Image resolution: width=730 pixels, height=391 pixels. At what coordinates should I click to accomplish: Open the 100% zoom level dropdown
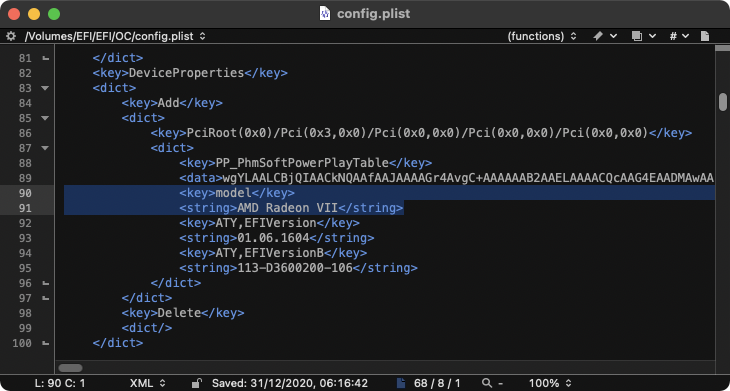[550, 383]
